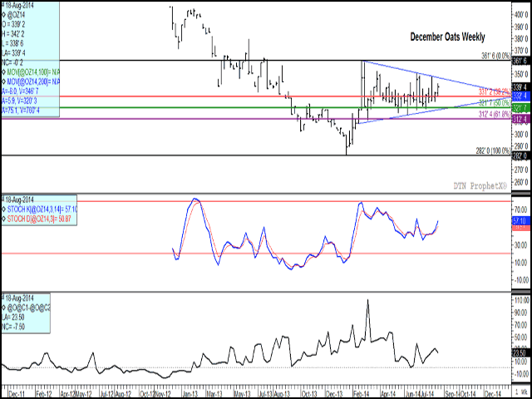Click the black 23.50 spread value tag

pyautogui.click(x=520, y=352)
